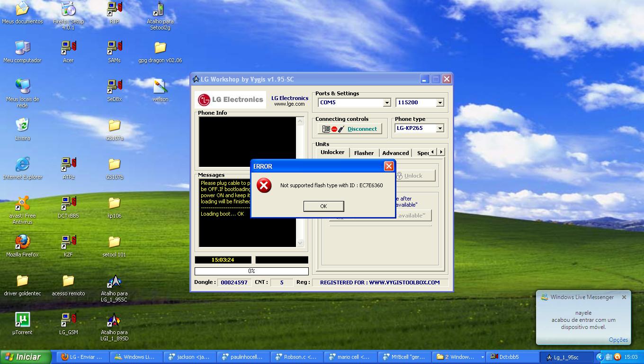Dismiss Windows Live Messenger notification
Image resolution: width=644 pixels, height=364 pixels.
coord(624,297)
